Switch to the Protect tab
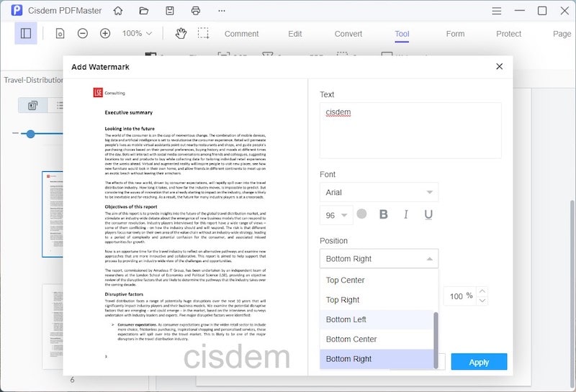Image resolution: width=576 pixels, height=392 pixels. (508, 34)
